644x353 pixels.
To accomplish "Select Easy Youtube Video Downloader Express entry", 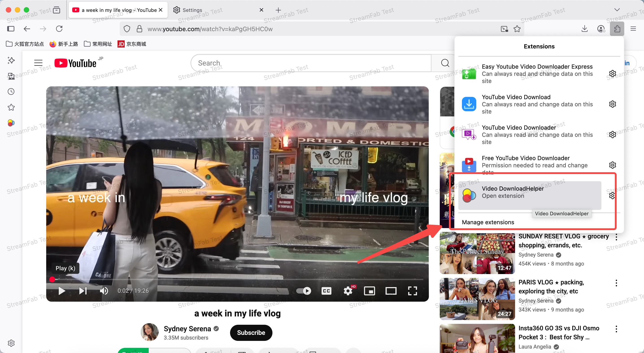I will (x=529, y=74).
